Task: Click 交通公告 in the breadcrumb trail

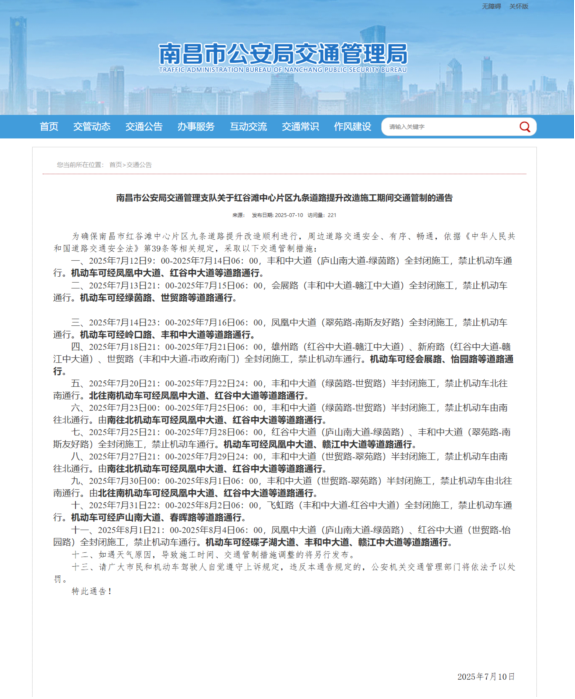Action: 139,165
